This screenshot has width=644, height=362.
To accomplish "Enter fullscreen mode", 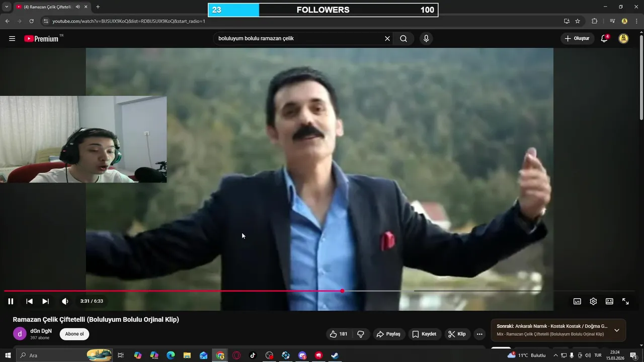I will [x=625, y=301].
